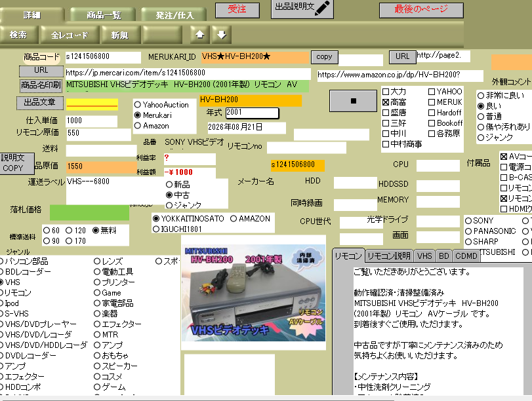The width and height of the screenshot is (532, 401).
Task: Click the 出品文章 button
Action: tap(40, 103)
